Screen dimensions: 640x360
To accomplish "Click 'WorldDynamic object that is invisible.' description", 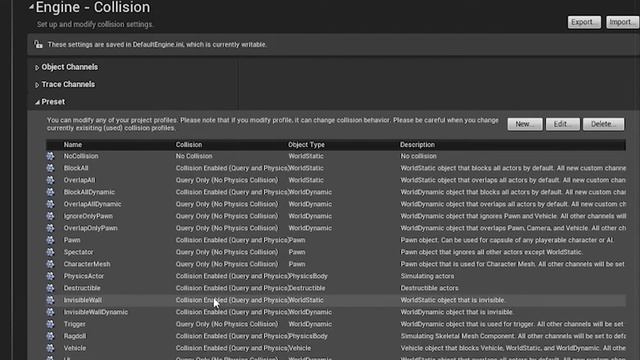I will (456, 312).
